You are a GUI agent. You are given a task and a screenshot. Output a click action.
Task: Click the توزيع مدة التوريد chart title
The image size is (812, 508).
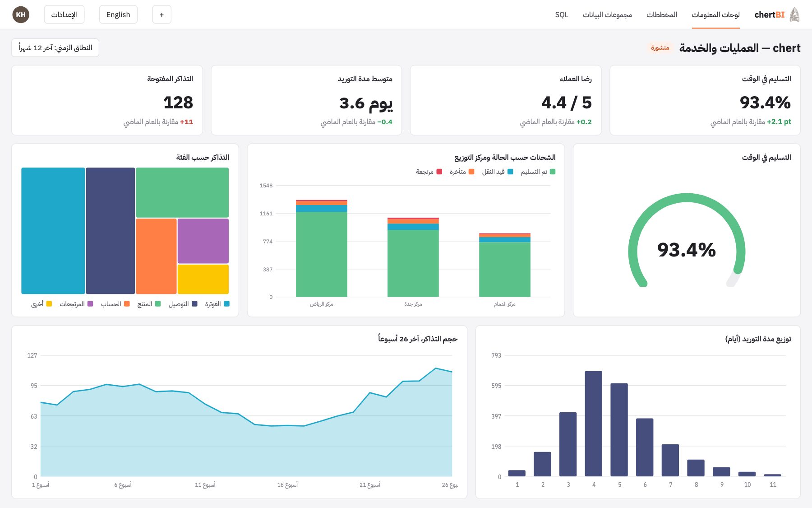tap(758, 339)
